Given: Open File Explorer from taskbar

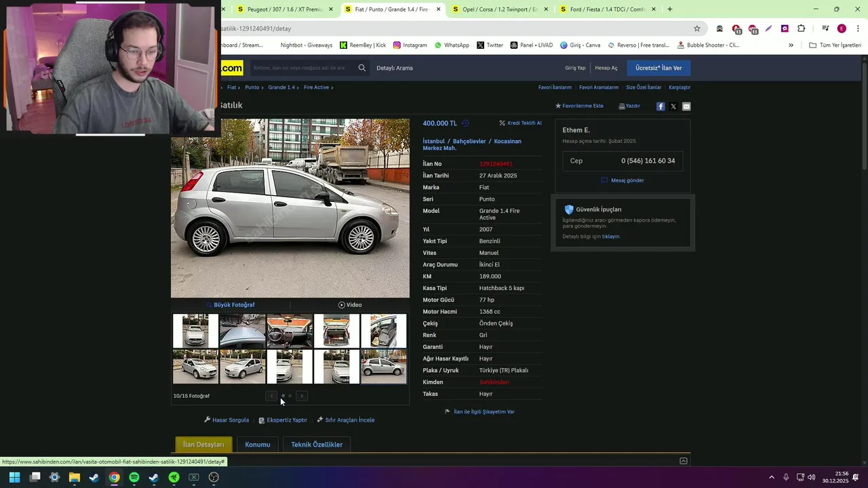Looking at the screenshot, I should coord(75,477).
